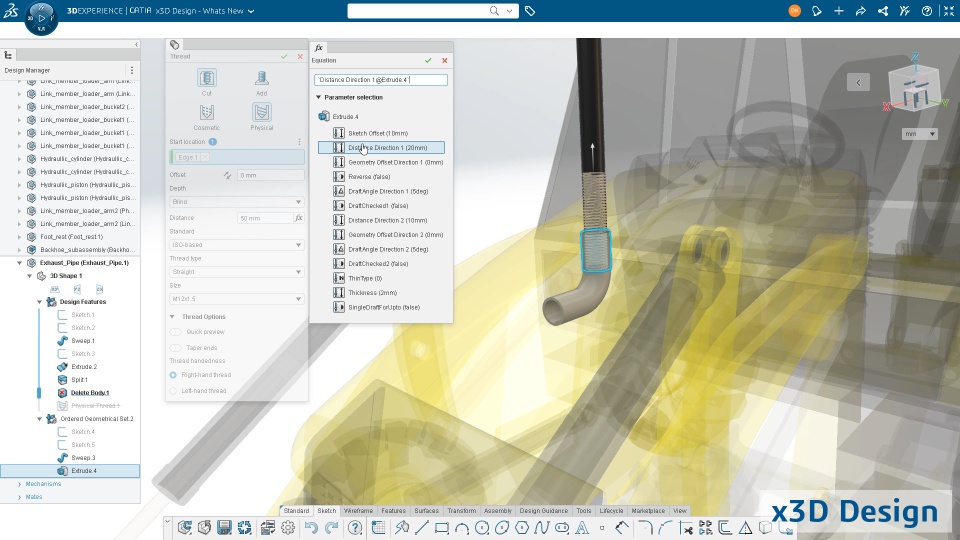960x540 pixels.
Task: Select the Line sketch tool
Action: 422,527
